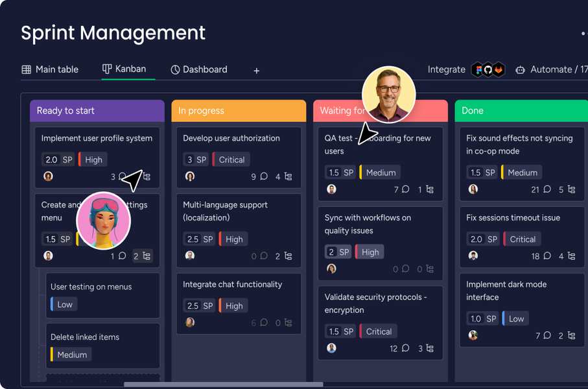Open comments icon on Create settings menu card
588x389 pixels.
point(123,256)
